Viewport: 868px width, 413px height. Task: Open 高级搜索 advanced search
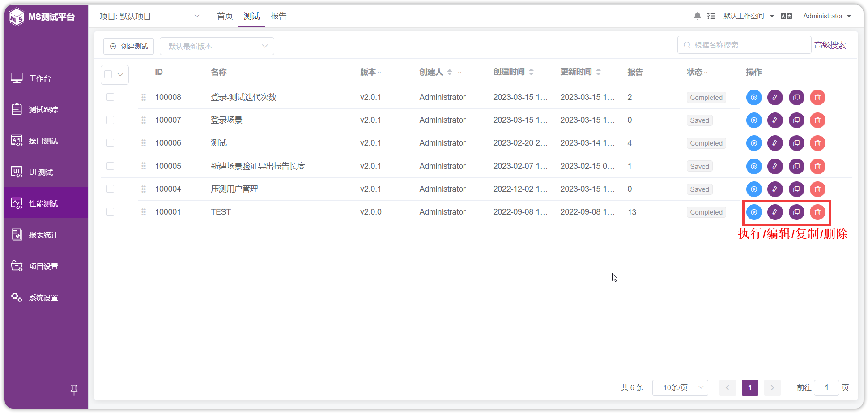click(830, 45)
